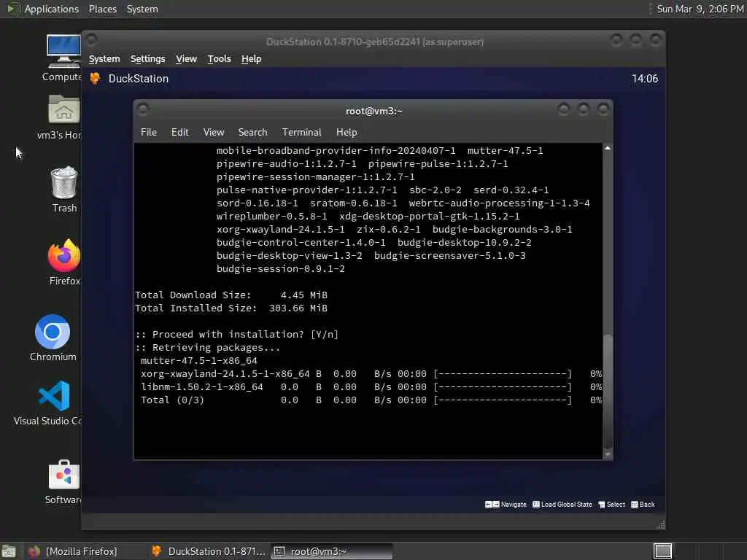This screenshot has width=747, height=560.
Task: Click the DuckStation heading label
Action: coord(138,79)
